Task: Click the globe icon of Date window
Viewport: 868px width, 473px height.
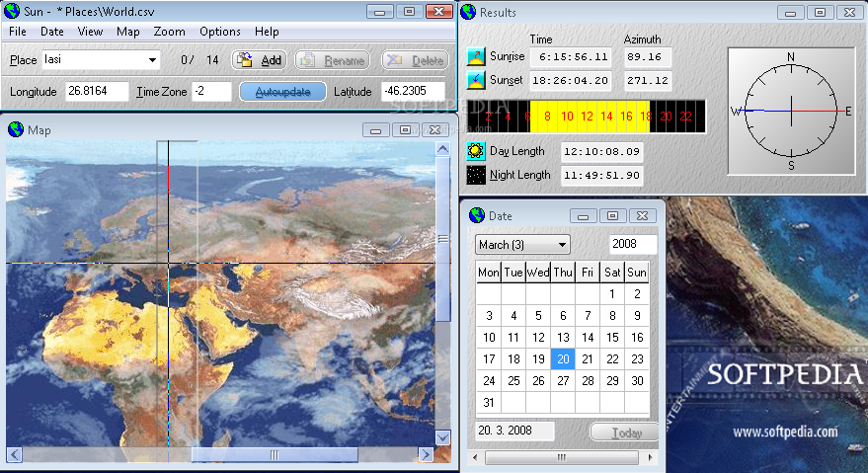Action: coord(477,215)
